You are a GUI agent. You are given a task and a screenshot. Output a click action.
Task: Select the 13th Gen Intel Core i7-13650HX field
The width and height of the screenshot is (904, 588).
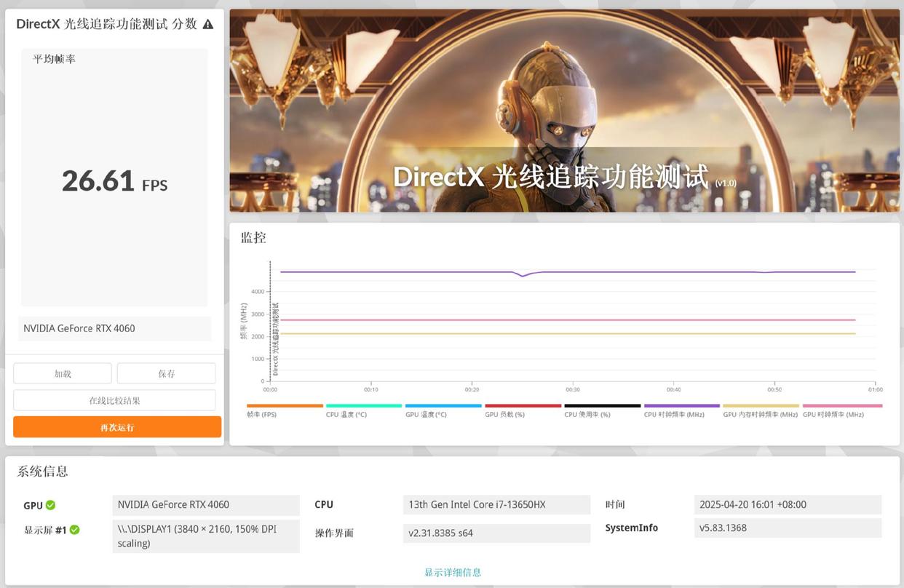(x=496, y=504)
